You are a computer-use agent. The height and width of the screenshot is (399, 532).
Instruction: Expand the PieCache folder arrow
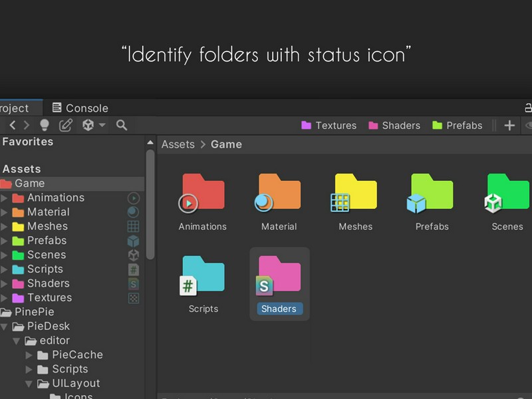(29, 355)
